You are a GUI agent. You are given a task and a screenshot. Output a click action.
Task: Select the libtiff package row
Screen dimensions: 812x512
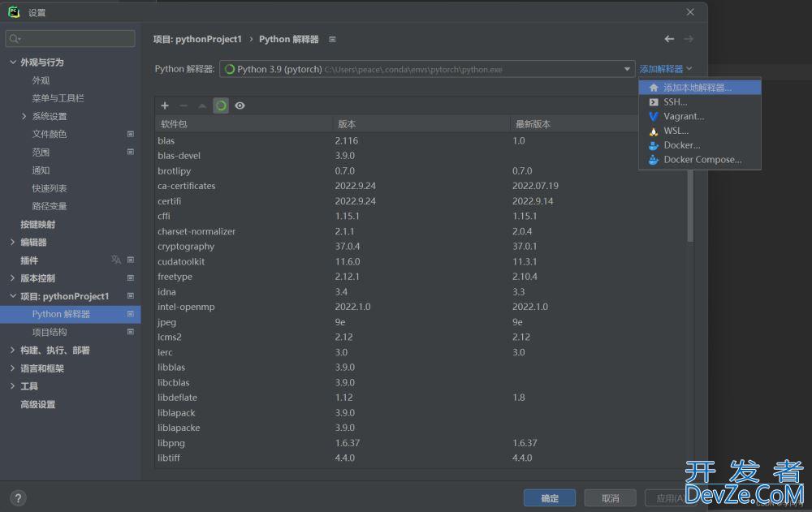[x=421, y=458]
